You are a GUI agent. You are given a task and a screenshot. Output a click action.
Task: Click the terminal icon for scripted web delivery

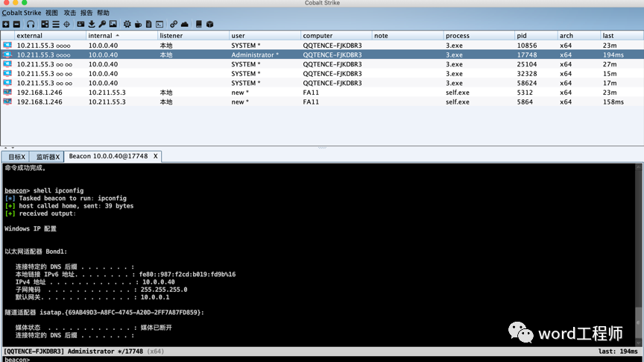160,25
